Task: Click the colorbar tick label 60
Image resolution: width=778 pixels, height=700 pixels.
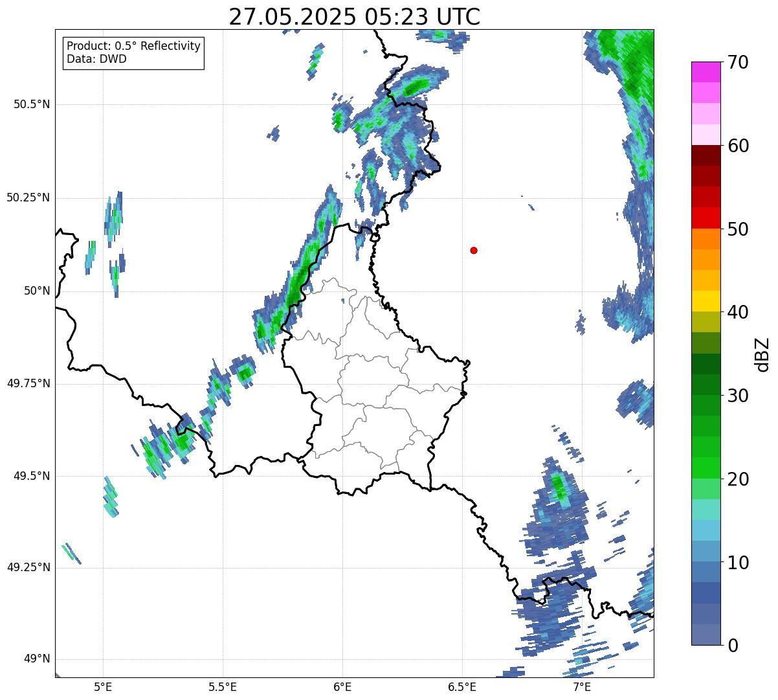Action: coord(738,146)
